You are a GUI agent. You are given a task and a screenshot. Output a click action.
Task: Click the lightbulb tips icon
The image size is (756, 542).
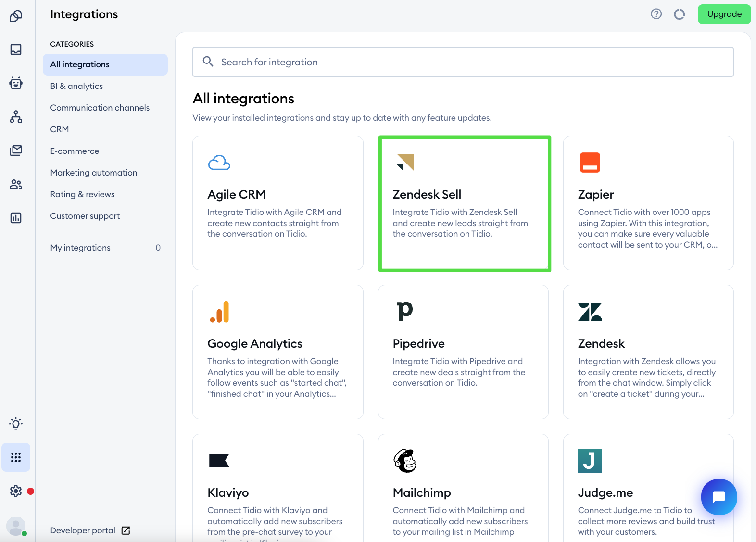(x=16, y=423)
